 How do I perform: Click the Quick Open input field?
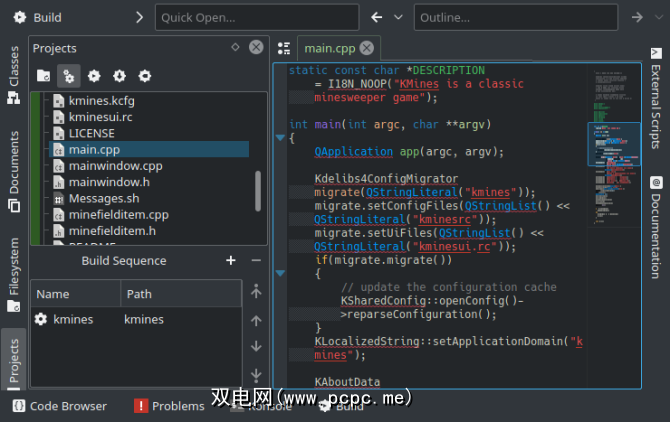tap(257, 17)
